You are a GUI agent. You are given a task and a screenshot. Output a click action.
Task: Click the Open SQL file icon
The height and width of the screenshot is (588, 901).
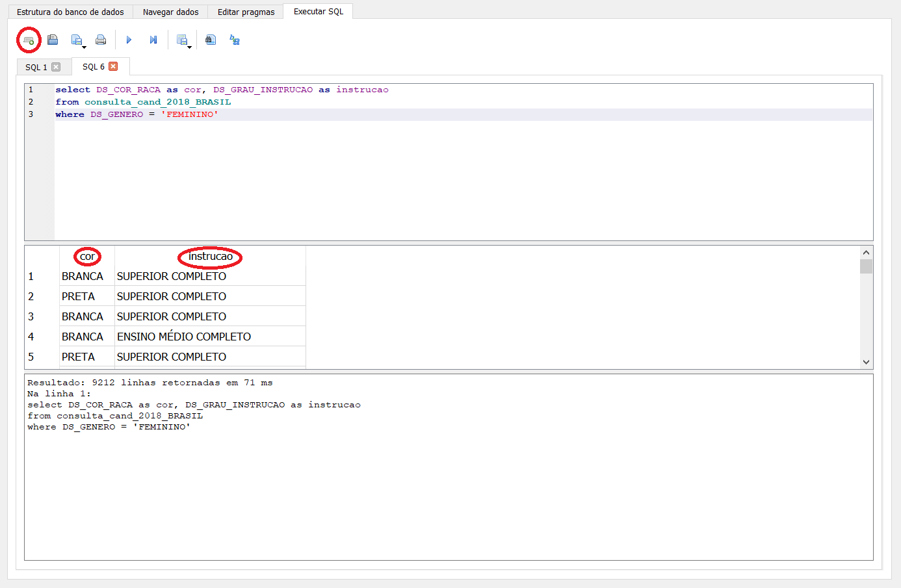click(x=53, y=40)
